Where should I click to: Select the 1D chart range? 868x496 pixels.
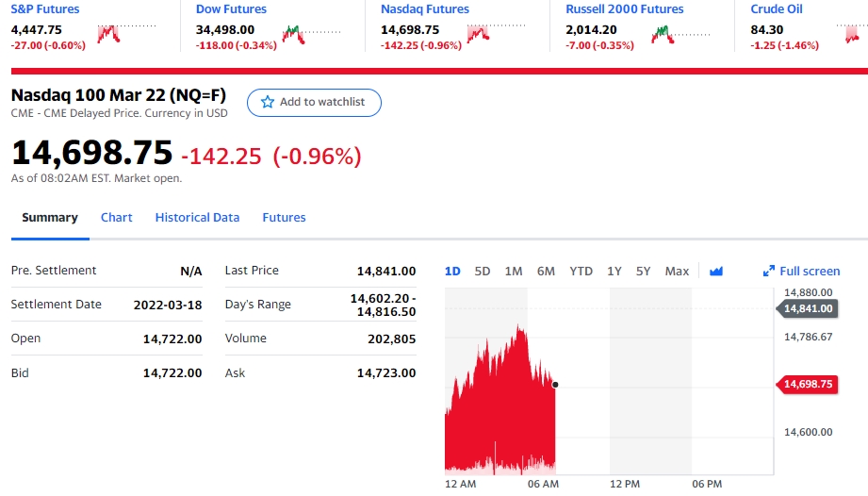452,272
